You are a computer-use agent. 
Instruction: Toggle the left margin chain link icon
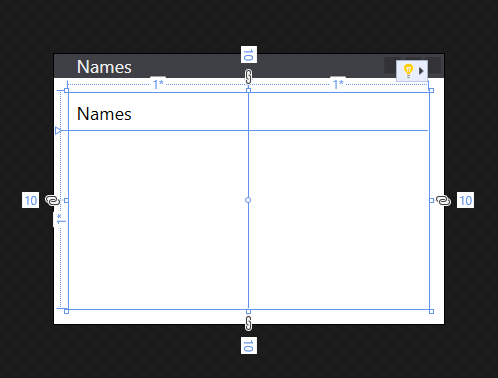tap(52, 200)
